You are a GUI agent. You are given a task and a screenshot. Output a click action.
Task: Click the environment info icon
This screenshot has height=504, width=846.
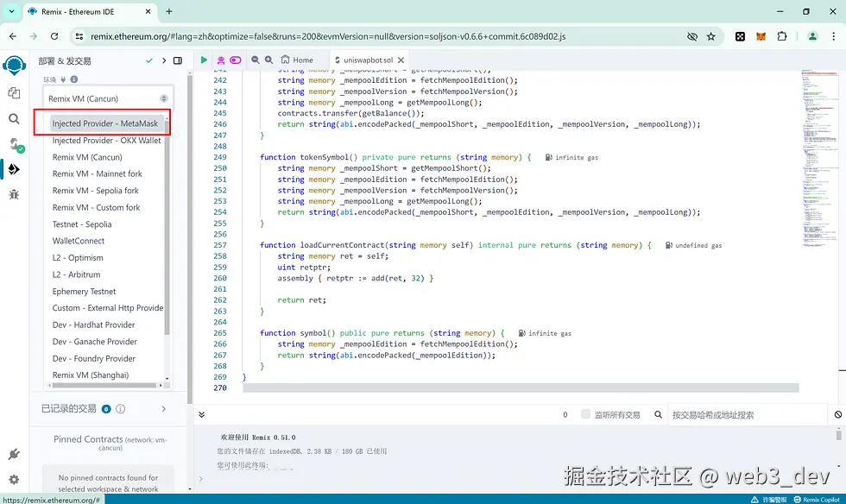coord(74,79)
